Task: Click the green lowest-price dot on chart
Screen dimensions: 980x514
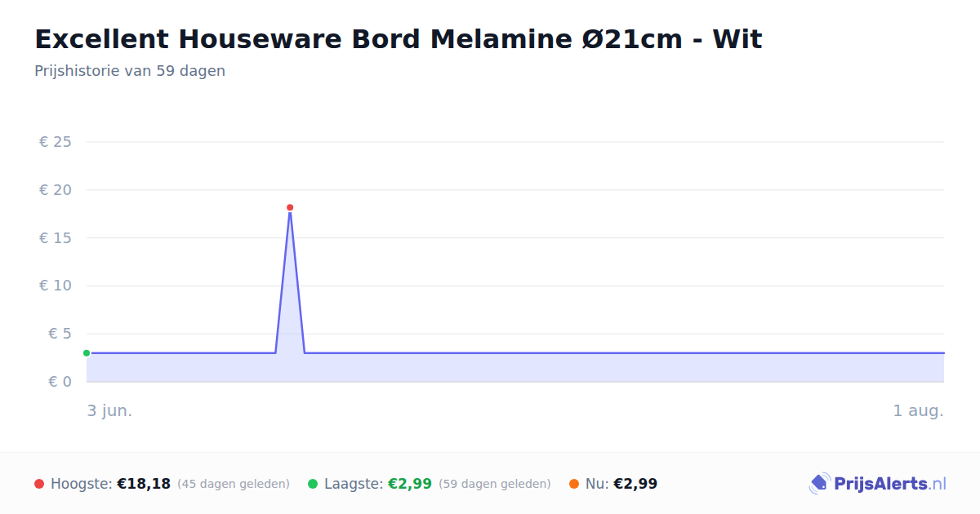Action: point(87,353)
